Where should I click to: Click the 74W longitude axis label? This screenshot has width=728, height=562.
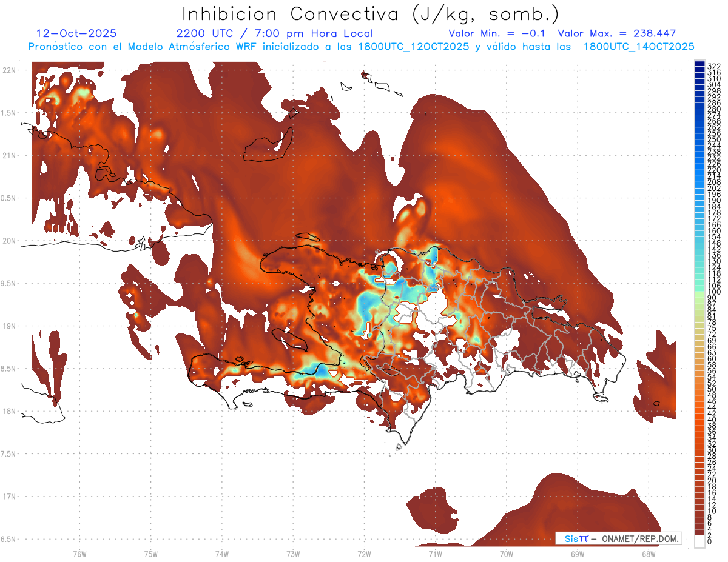point(221,554)
